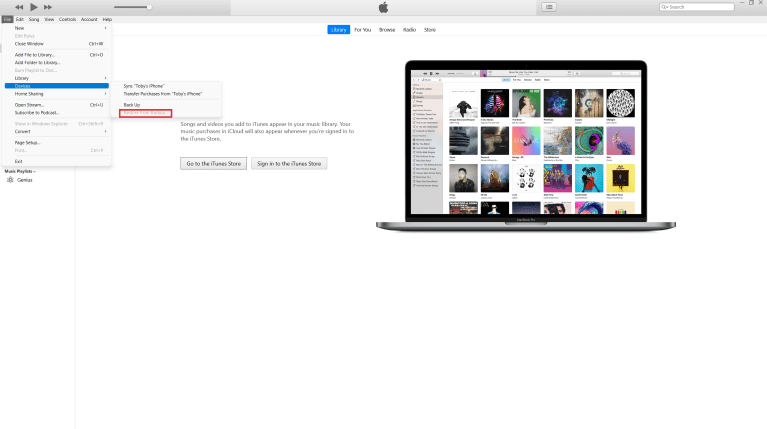
Task: Expand the Library submenu
Action: point(57,78)
